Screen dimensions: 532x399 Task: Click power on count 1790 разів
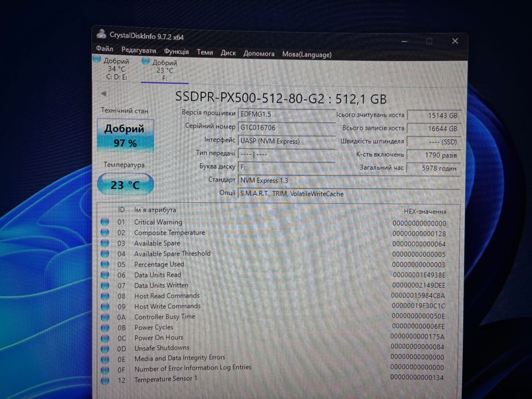coord(433,155)
